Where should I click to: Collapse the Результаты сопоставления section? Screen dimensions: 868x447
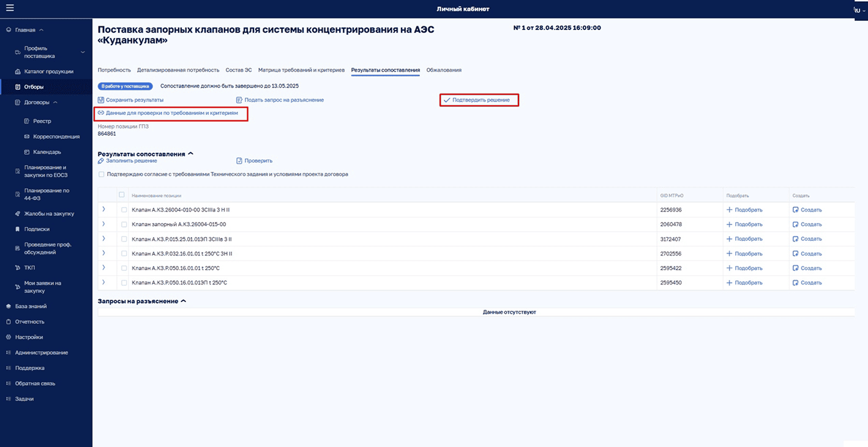point(190,154)
